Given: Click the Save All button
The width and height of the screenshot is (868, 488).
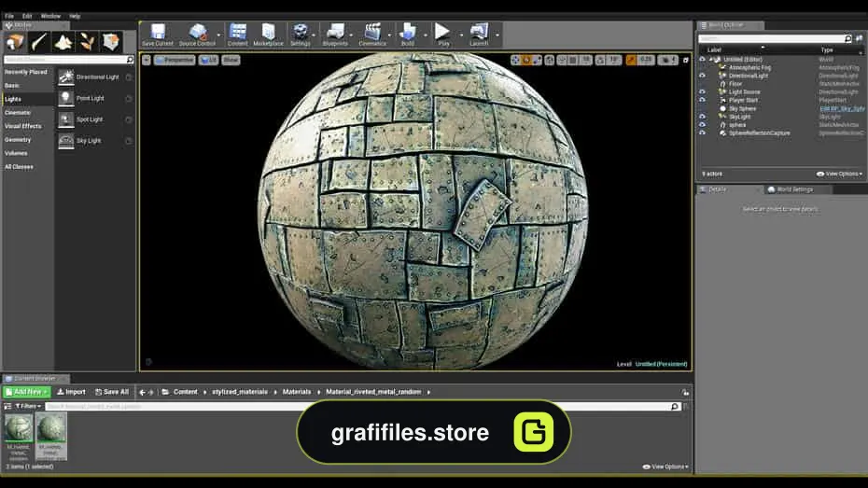Looking at the screenshot, I should (112, 392).
